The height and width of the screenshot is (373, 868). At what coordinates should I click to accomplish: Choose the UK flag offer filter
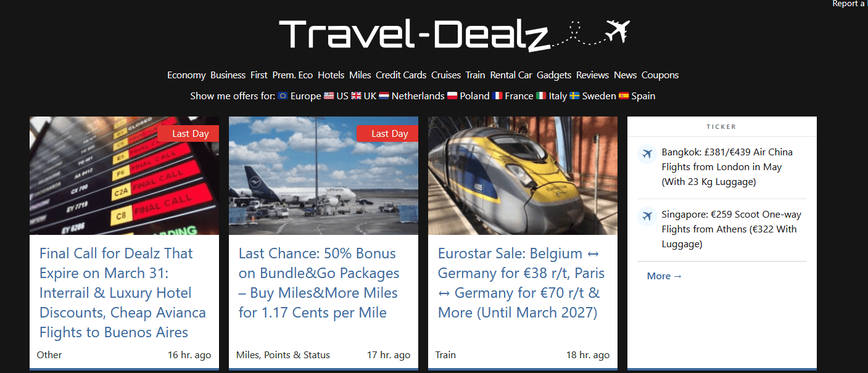click(x=363, y=96)
